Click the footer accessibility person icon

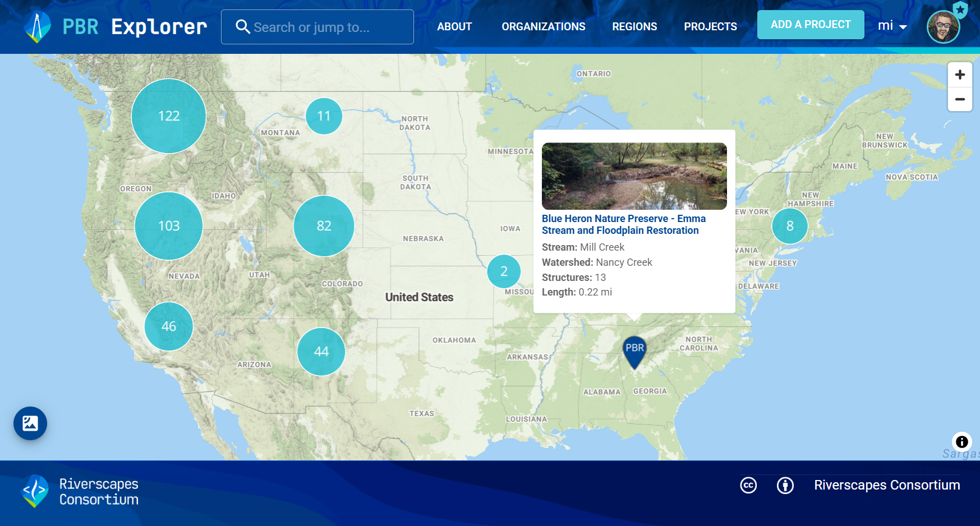785,485
